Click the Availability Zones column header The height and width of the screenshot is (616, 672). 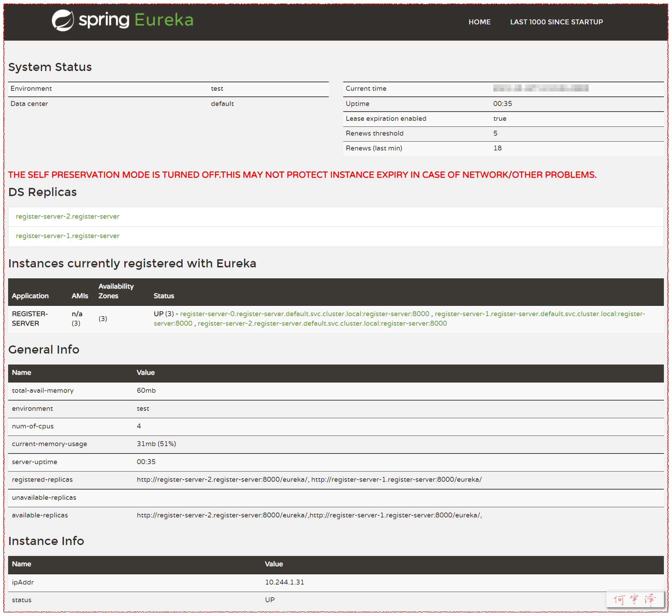click(x=116, y=291)
